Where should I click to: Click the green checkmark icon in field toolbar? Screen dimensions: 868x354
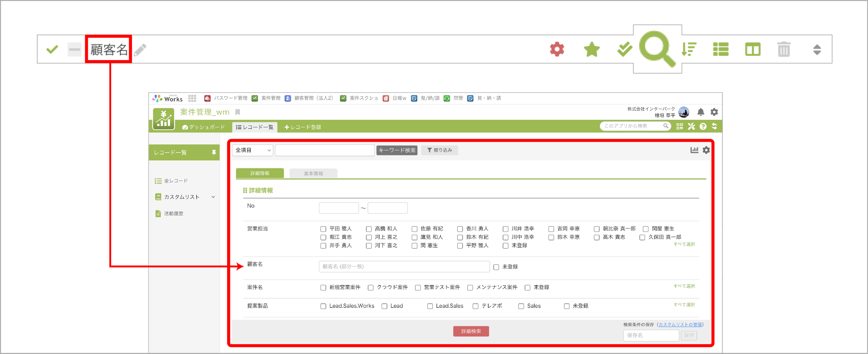[52, 49]
